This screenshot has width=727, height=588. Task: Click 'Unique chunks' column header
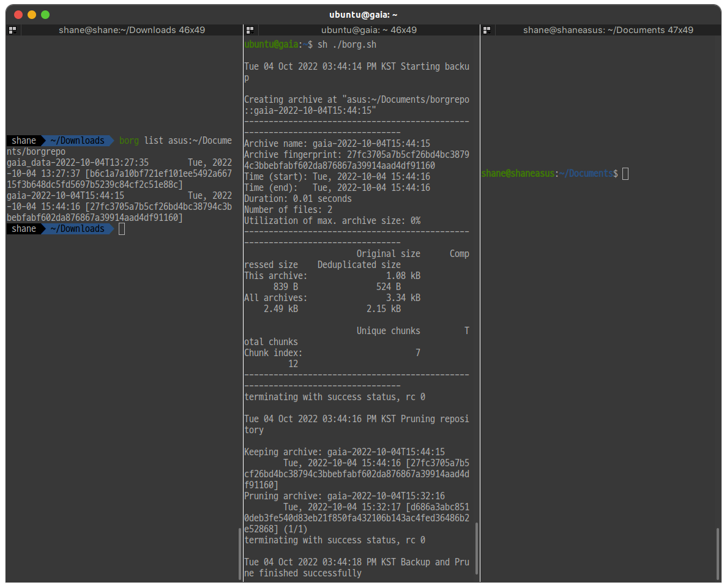pos(388,331)
